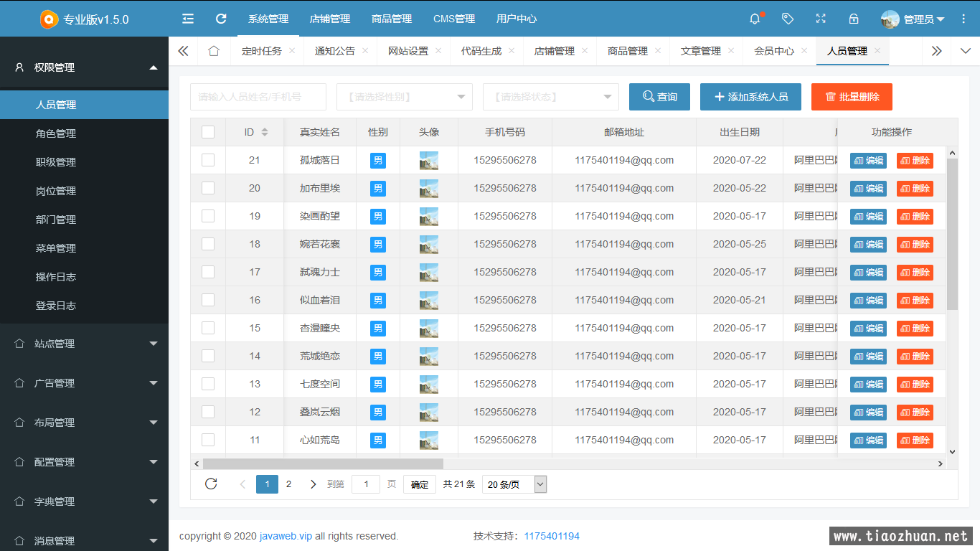The height and width of the screenshot is (551, 980).
Task: Check the row with ID 15
Action: click(208, 328)
